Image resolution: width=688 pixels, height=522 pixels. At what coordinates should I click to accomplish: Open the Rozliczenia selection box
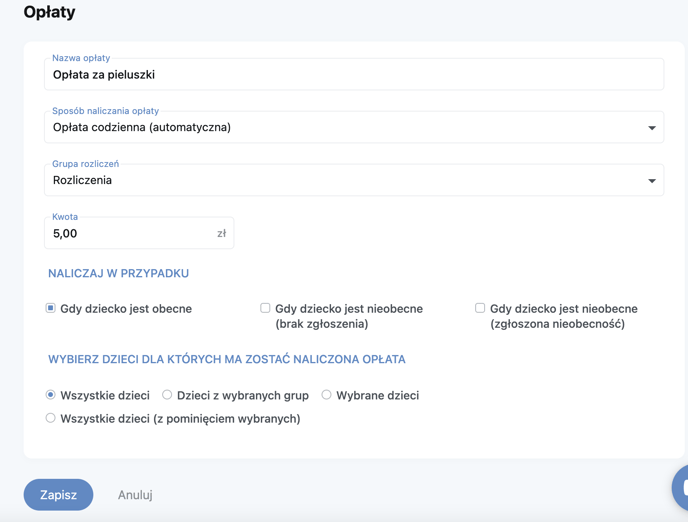[x=354, y=180]
